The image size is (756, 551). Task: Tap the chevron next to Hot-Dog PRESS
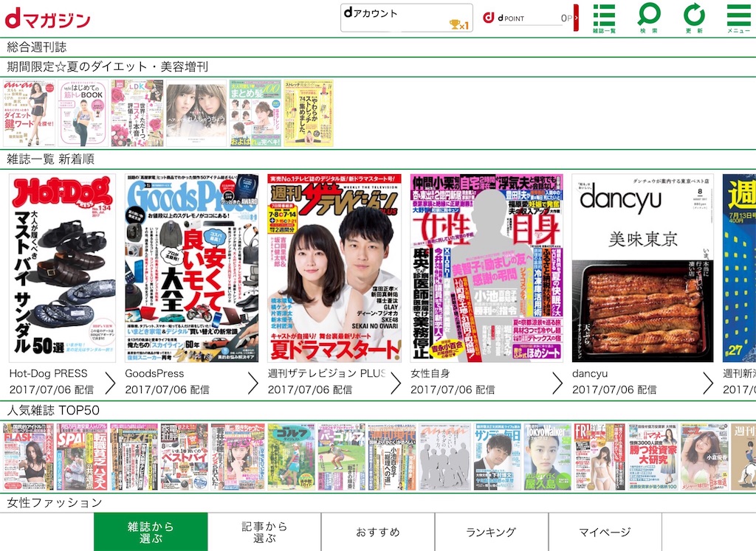click(x=111, y=384)
